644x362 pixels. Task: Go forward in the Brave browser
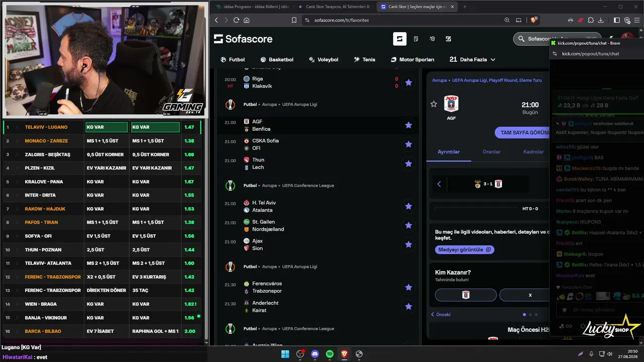226,20
